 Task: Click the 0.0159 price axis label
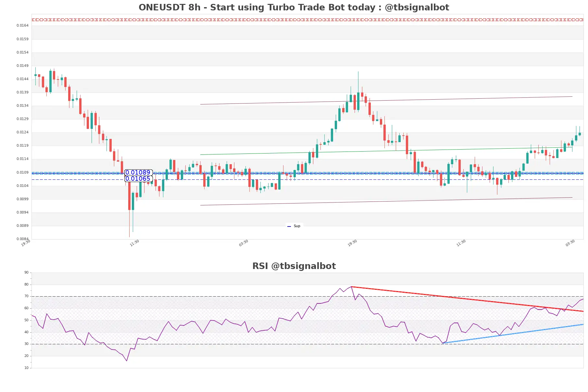22,39
